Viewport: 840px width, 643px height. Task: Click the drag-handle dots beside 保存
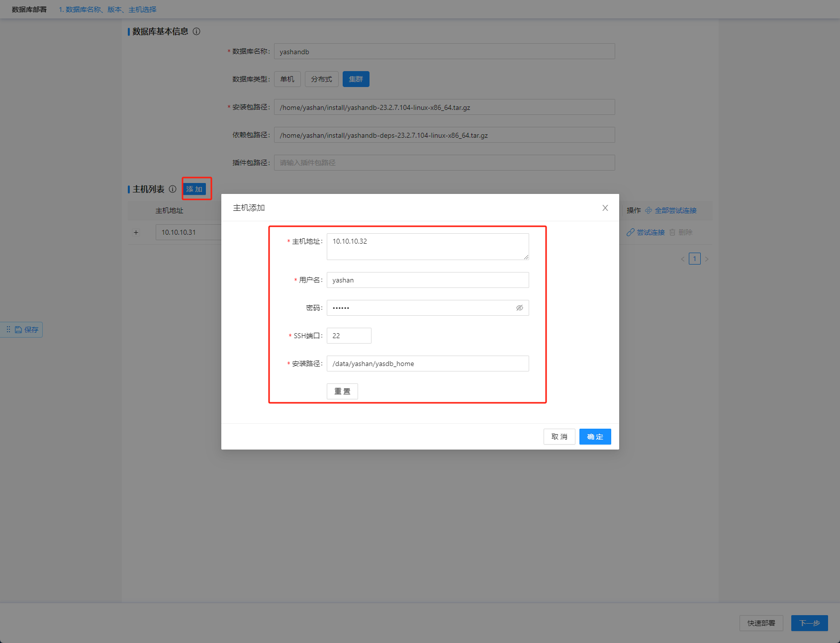point(8,329)
